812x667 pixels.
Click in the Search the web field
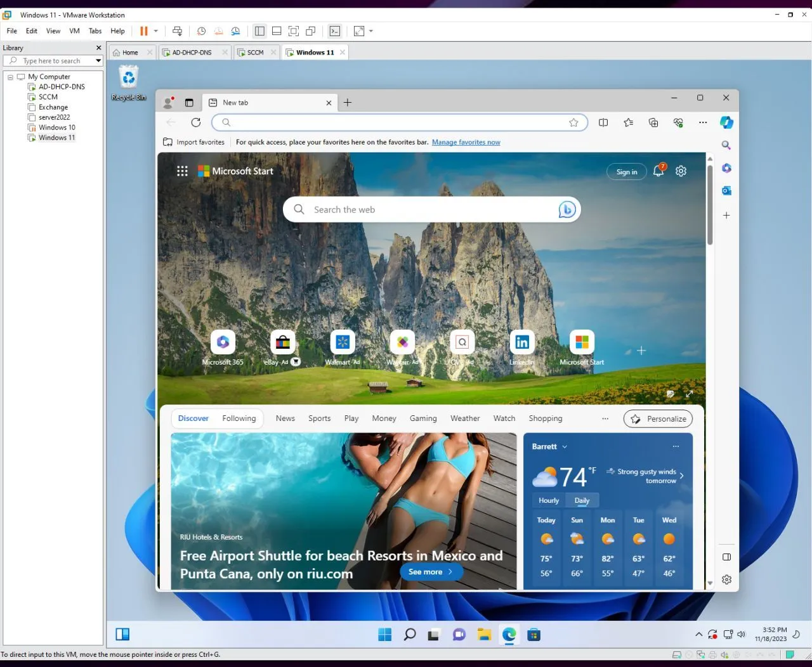point(431,210)
